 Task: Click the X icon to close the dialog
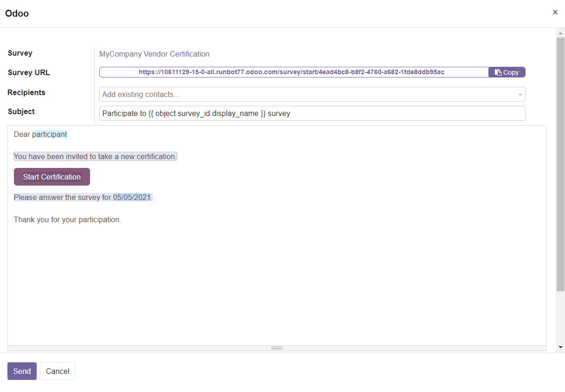(555, 12)
